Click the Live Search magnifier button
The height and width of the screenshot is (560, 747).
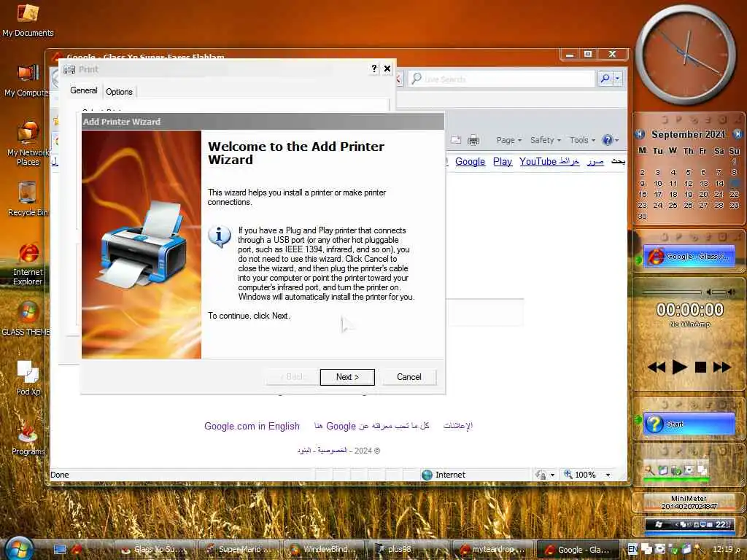tap(605, 78)
